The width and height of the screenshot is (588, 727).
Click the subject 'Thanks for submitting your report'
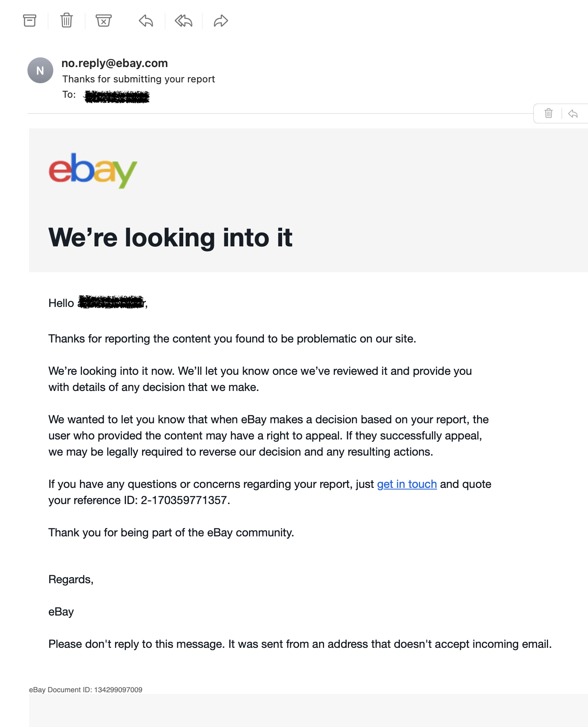138,79
